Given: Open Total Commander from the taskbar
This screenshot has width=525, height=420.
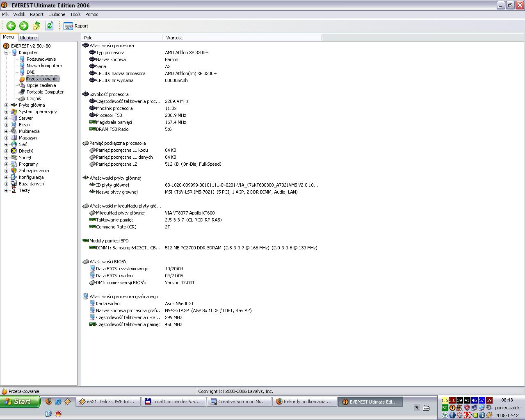Looking at the screenshot, I should tap(173, 402).
